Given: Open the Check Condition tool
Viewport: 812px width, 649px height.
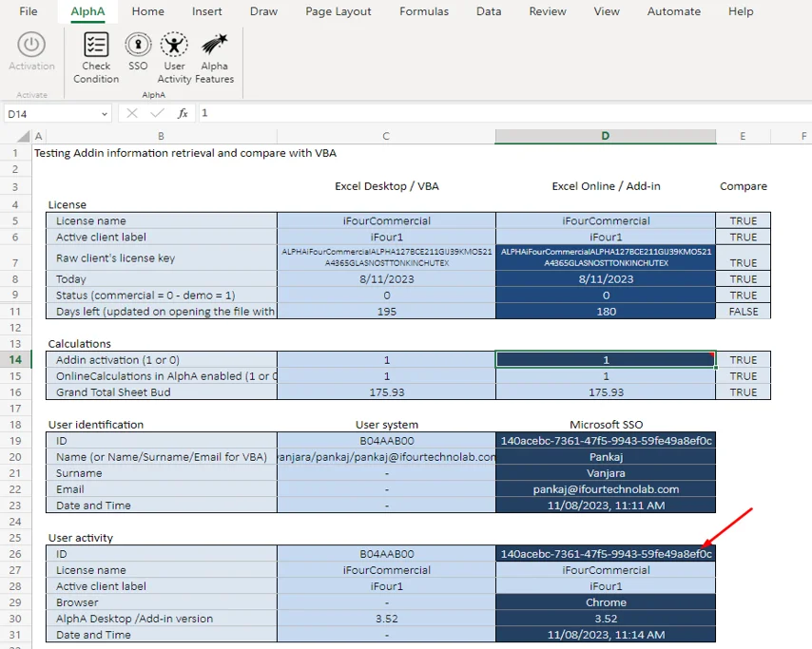Looking at the screenshot, I should pos(96,57).
